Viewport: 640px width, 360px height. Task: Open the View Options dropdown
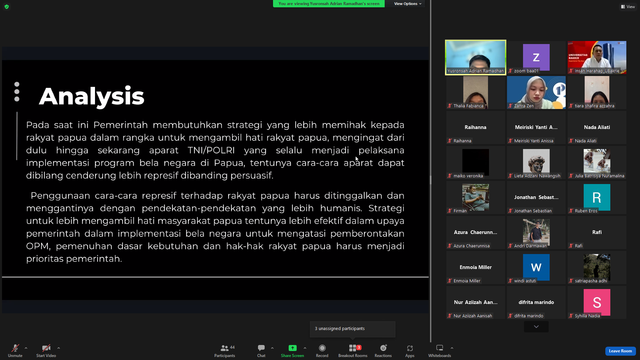pos(407,4)
